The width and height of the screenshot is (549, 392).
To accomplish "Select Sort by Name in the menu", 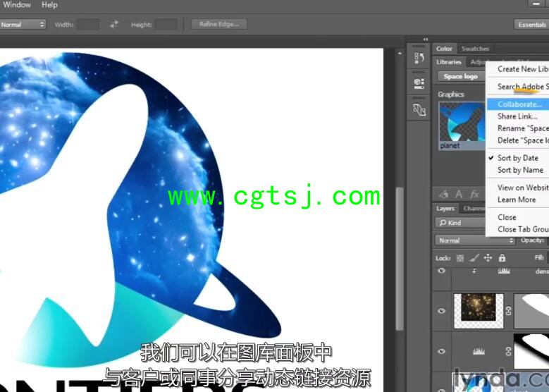I will (x=518, y=170).
